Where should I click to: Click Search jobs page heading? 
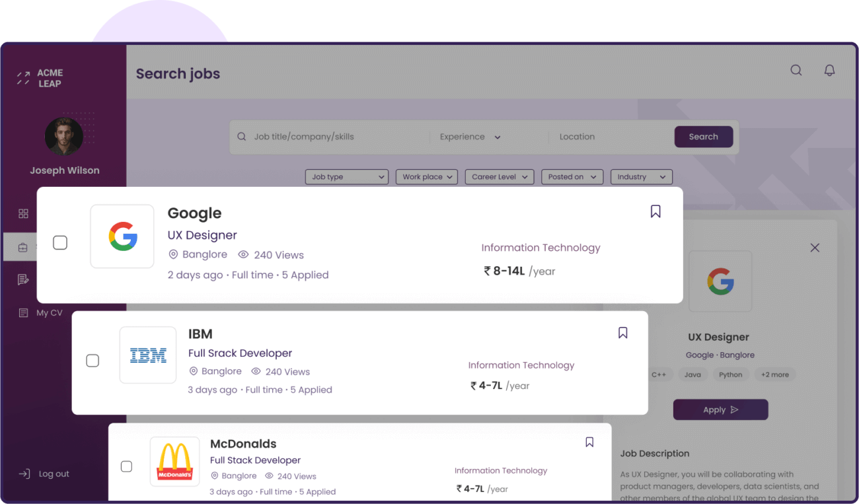click(x=178, y=74)
